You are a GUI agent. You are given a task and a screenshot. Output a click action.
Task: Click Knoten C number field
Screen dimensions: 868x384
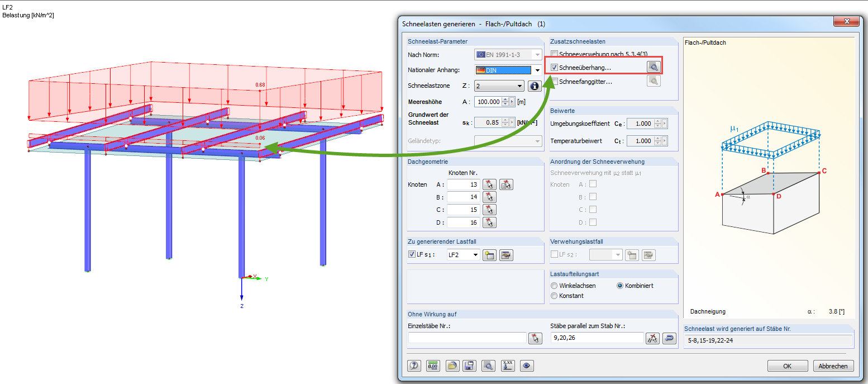point(464,210)
